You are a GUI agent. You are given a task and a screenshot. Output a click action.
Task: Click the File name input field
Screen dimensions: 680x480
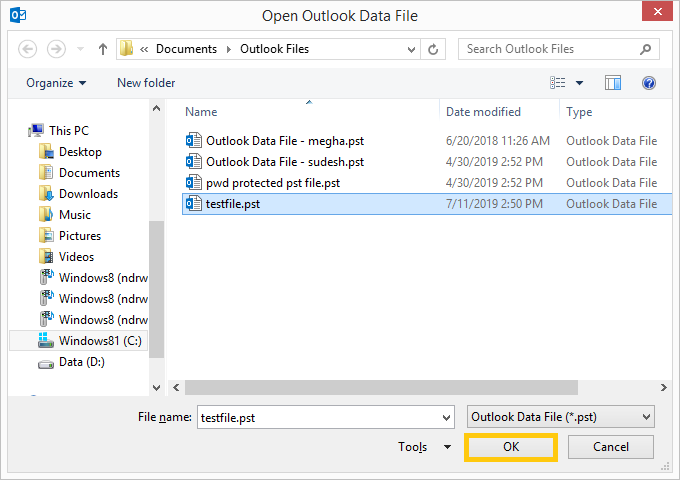[319, 417]
